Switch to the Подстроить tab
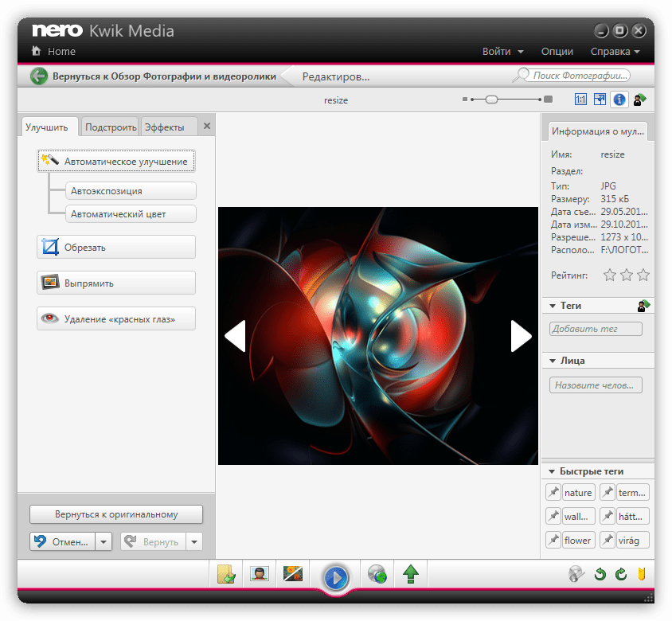The width and height of the screenshot is (672, 621). (111, 127)
